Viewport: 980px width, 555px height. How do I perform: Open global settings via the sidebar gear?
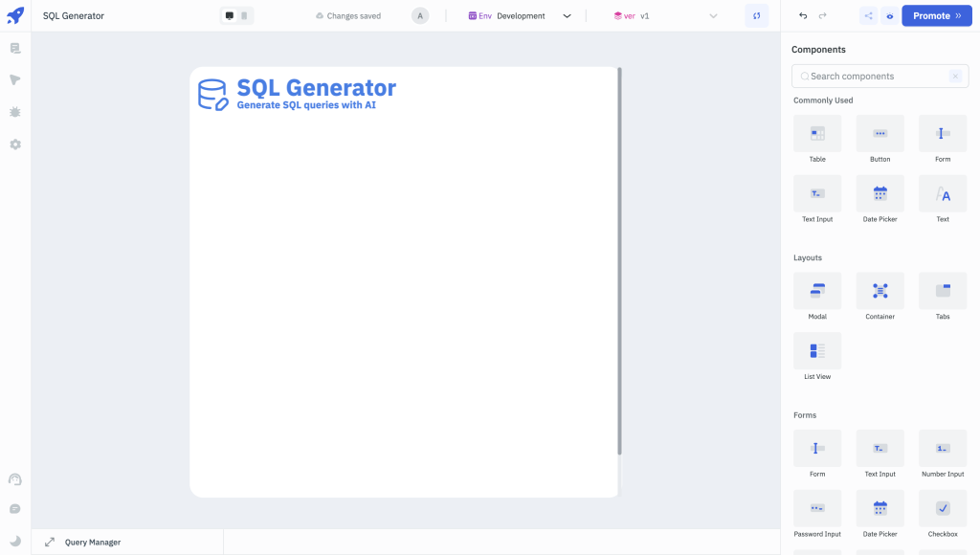[x=14, y=144]
